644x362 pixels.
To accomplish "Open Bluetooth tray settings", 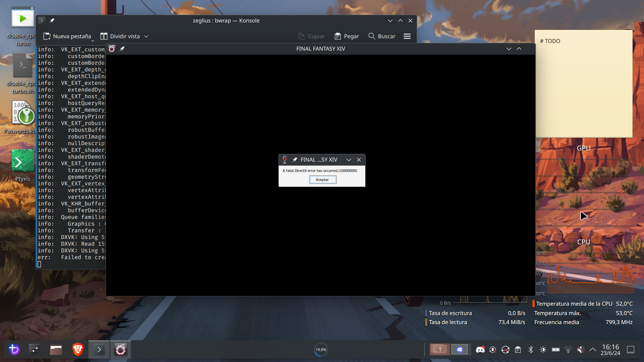I will 530,350.
